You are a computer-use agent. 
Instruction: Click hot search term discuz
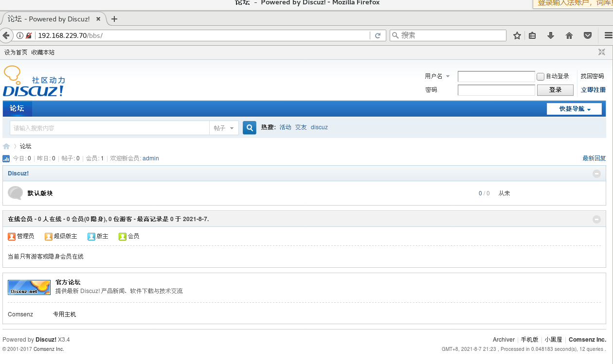pos(319,127)
